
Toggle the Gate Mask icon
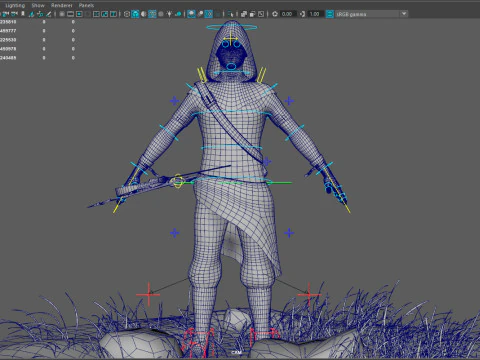[x=87, y=14]
